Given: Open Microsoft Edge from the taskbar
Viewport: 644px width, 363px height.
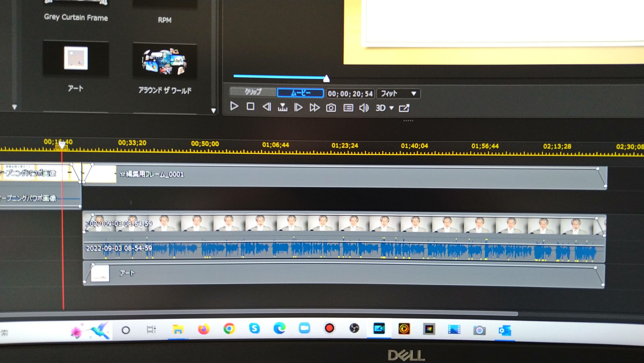Looking at the screenshot, I should 279,328.
